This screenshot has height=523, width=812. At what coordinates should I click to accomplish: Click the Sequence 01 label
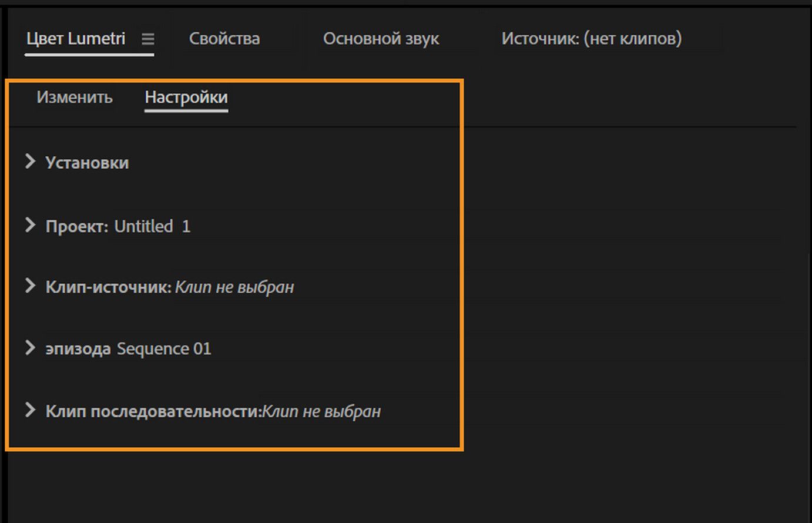point(164,348)
